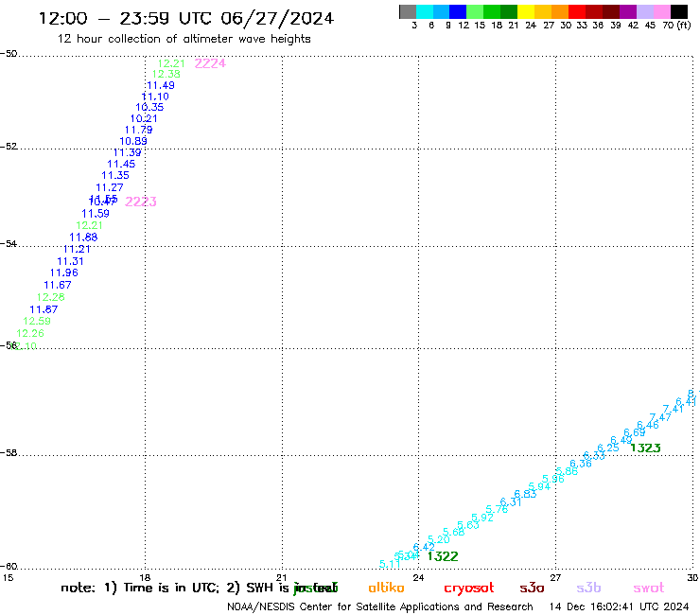This screenshot has height=615, width=700.
Task: Click the green pass number 1322
Action: pyautogui.click(x=443, y=556)
